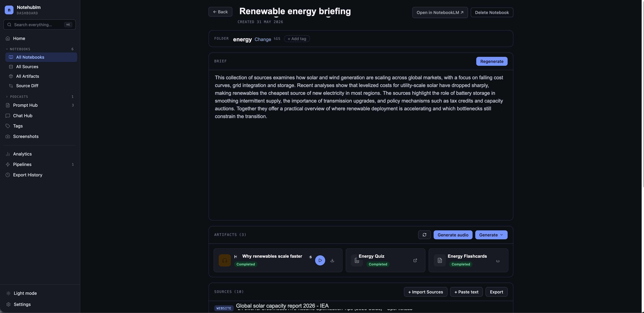This screenshot has height=313, width=644.
Task: Click the sources Export button
Action: (x=496, y=292)
